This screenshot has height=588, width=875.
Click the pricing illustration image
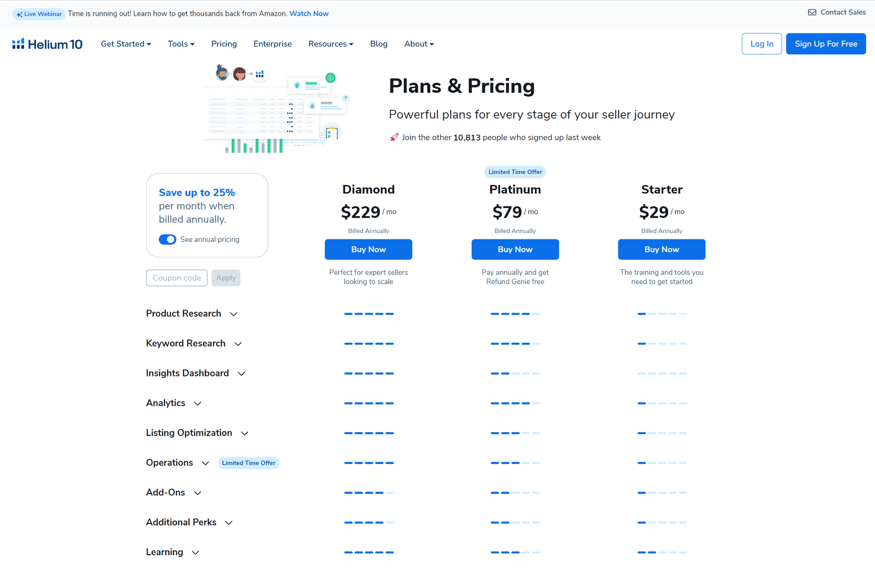pyautogui.click(x=276, y=109)
